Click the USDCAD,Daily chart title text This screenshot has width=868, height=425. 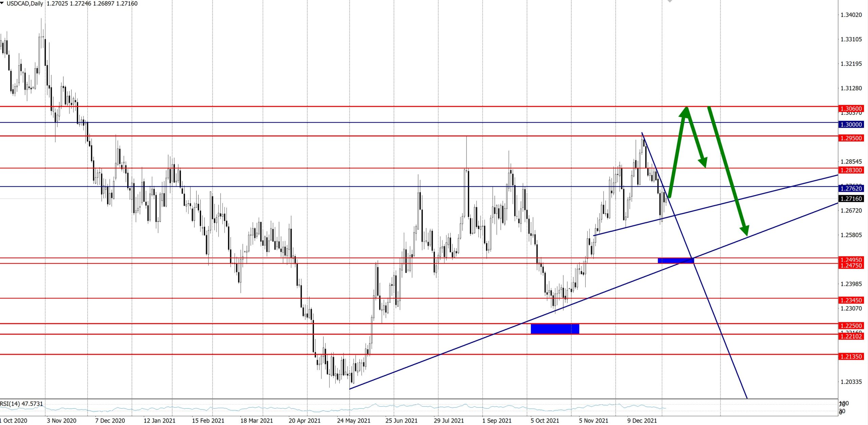pyautogui.click(x=25, y=3)
